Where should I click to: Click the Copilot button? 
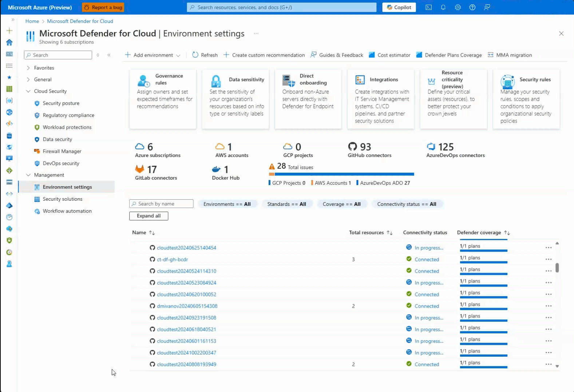coord(399,7)
